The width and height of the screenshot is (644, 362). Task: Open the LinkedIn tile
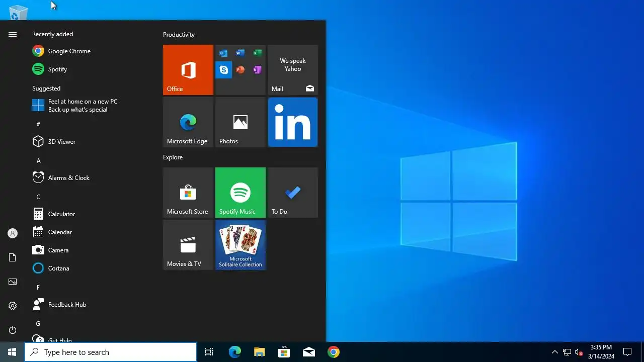[293, 122]
